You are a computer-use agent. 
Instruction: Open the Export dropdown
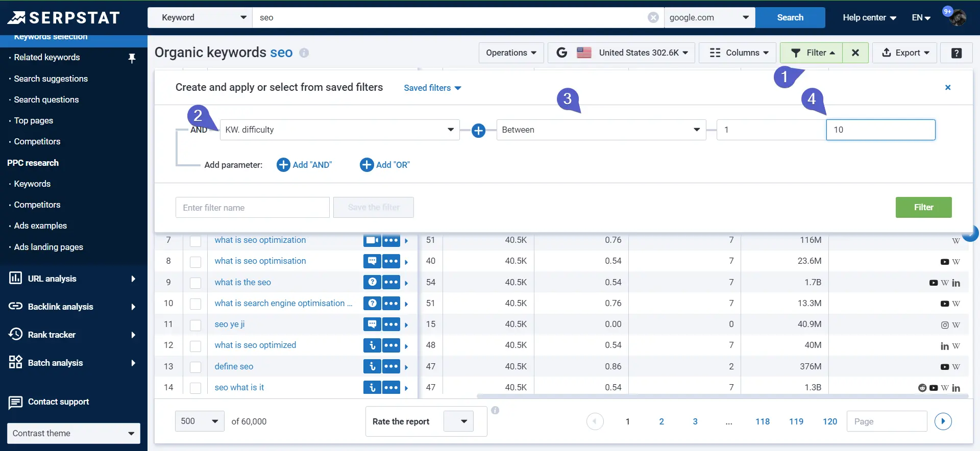click(x=904, y=53)
